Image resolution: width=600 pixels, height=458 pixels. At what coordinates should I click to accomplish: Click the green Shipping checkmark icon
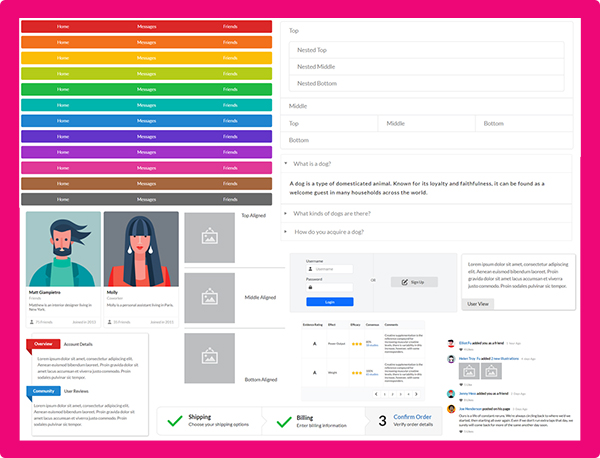[x=174, y=421]
